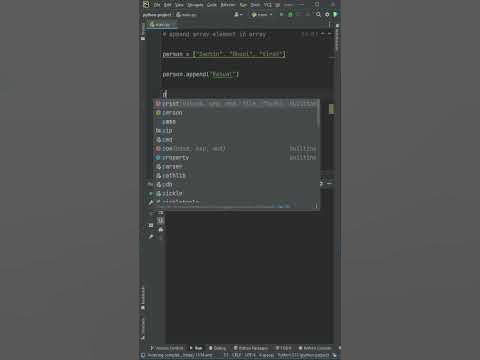Image resolution: width=480 pixels, height=360 pixels.
Task: Select 'parser' completion suggestion
Action: (x=236, y=167)
